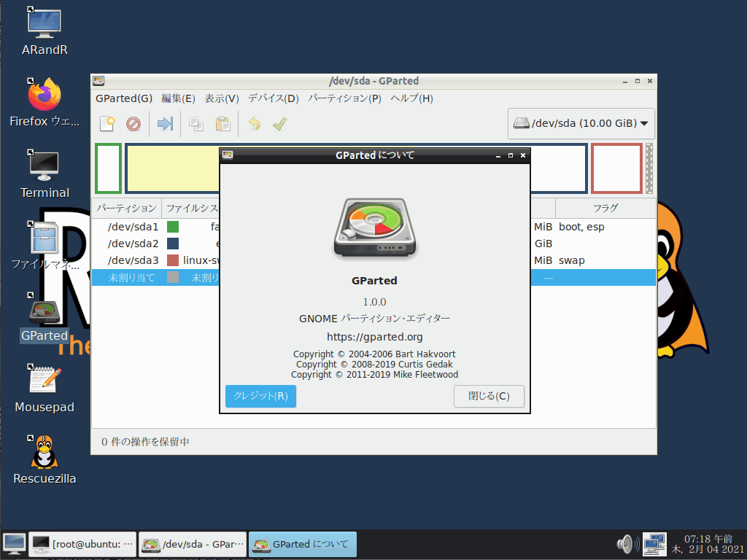Click the Undo last operation icon
This screenshot has height=560, width=747.
coord(255,124)
